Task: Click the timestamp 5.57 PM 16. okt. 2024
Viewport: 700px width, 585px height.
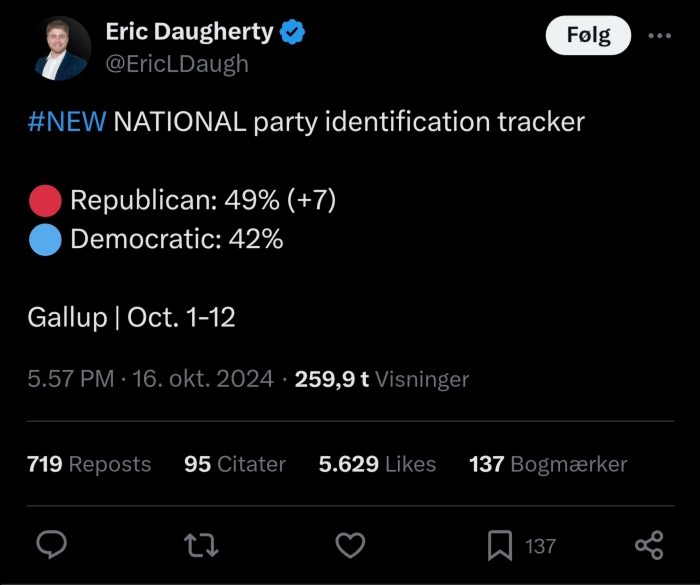Action: coord(150,379)
